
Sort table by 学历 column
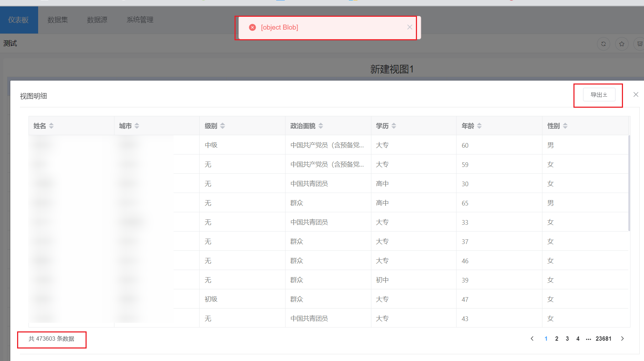[394, 126]
